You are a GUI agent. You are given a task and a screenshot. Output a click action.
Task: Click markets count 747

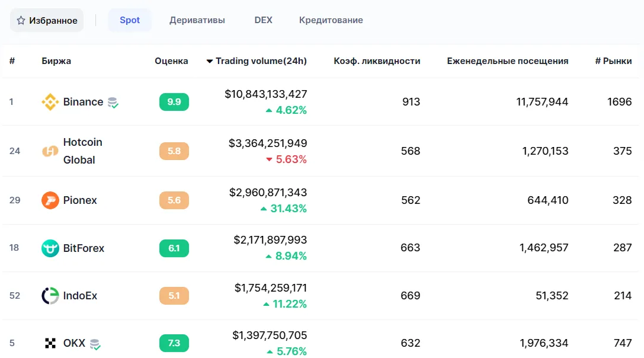pyautogui.click(x=623, y=343)
